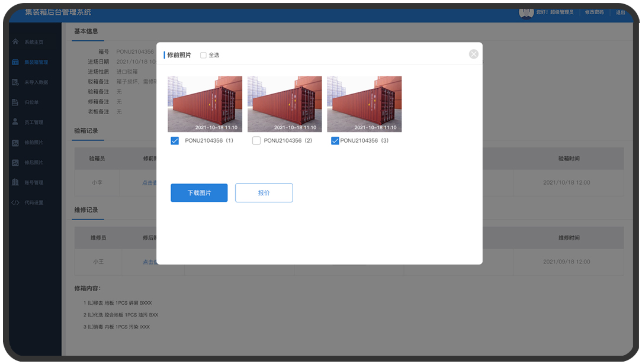Click the 代码设置 code brackets icon
This screenshot has height=364, width=642.
[x=15, y=202]
